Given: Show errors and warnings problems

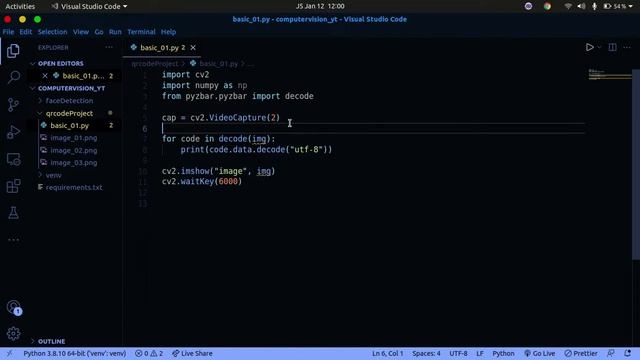Looking at the screenshot, I should click(149, 353).
